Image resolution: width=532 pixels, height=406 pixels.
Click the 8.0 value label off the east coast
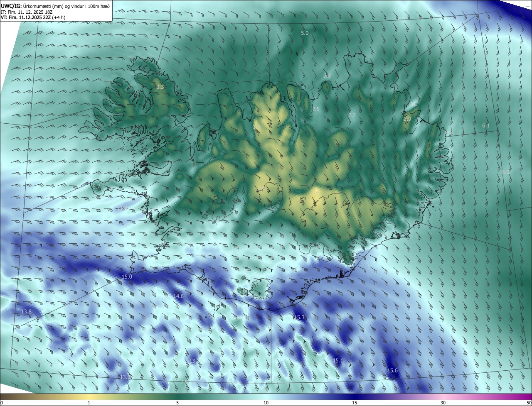[x=505, y=172]
